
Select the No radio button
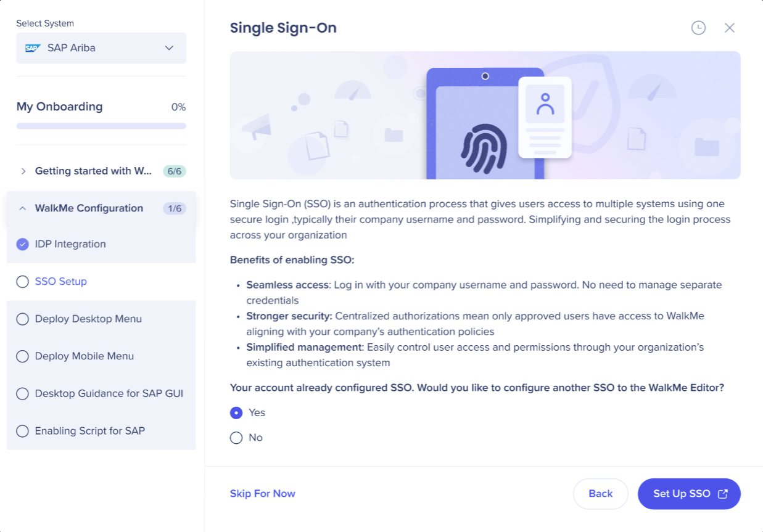236,438
